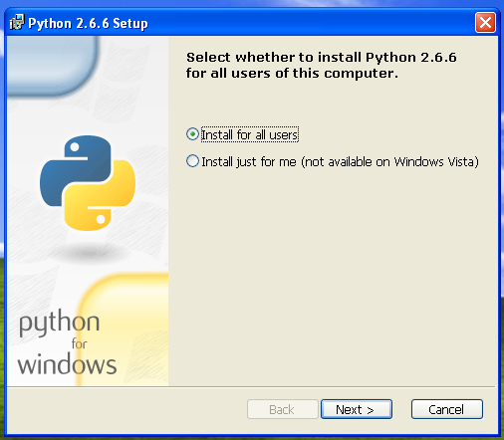Click the shadow beneath the Python logo
The image size is (504, 440).
[89, 253]
